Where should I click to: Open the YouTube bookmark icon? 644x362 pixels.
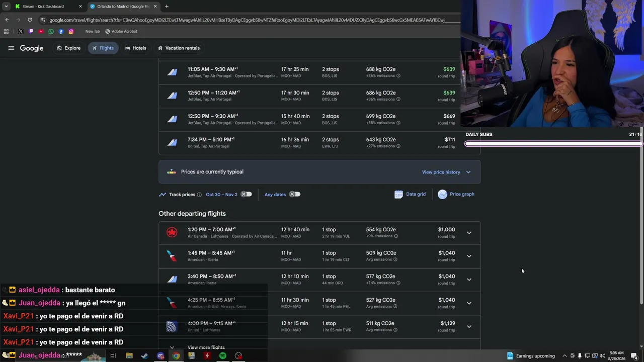[41, 31]
